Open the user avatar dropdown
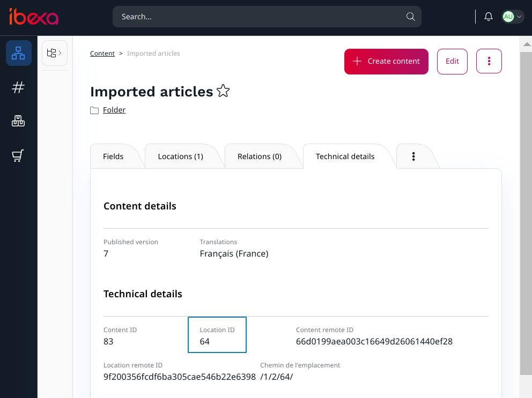 click(513, 17)
